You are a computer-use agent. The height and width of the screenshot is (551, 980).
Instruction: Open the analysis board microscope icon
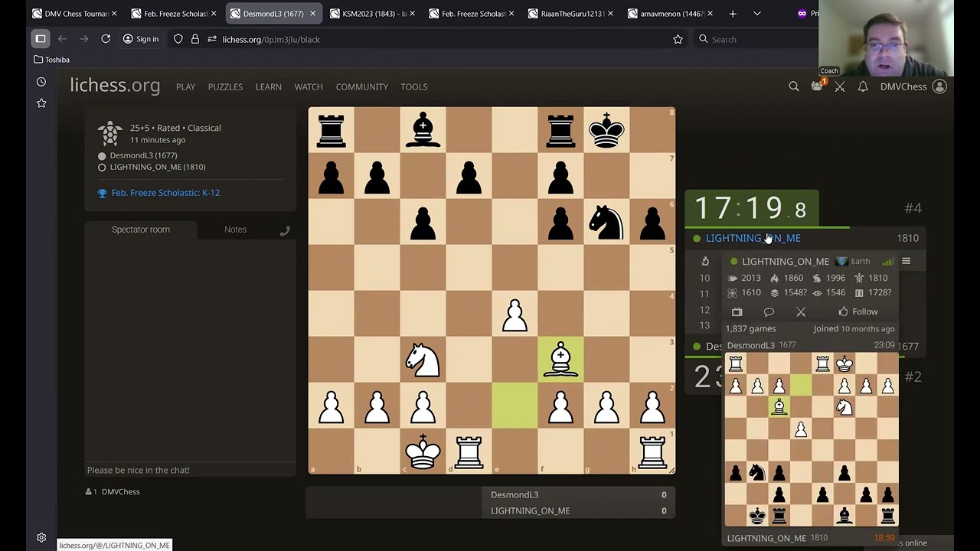705,261
